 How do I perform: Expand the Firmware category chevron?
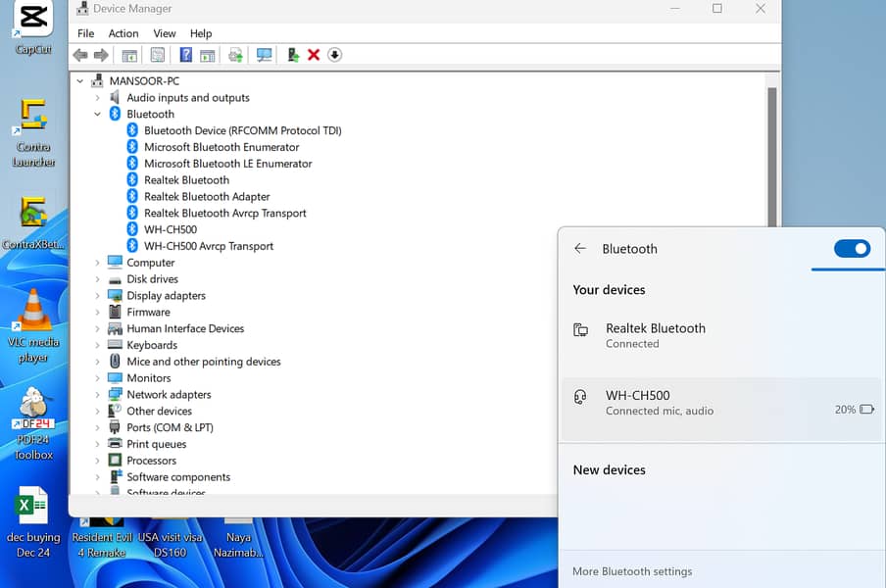click(x=97, y=312)
